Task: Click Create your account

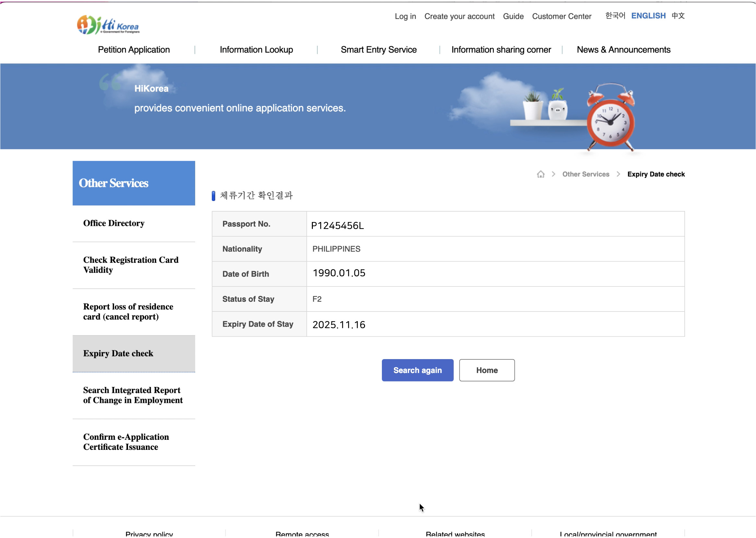Action: click(x=459, y=16)
